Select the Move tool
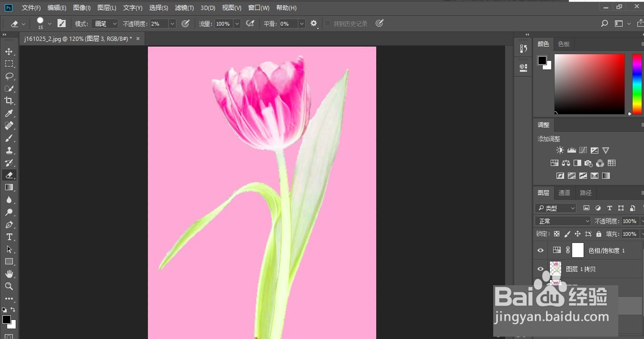This screenshot has width=644, height=339. point(9,51)
